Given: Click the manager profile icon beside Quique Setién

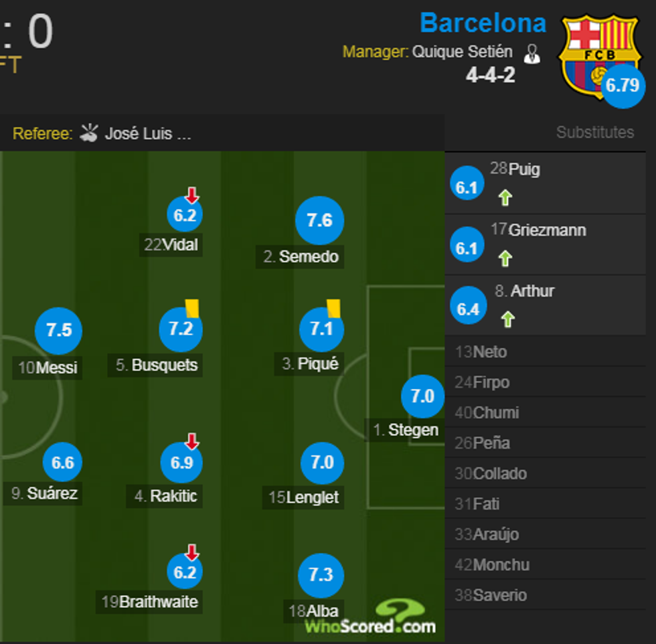Looking at the screenshot, I should 532,54.
